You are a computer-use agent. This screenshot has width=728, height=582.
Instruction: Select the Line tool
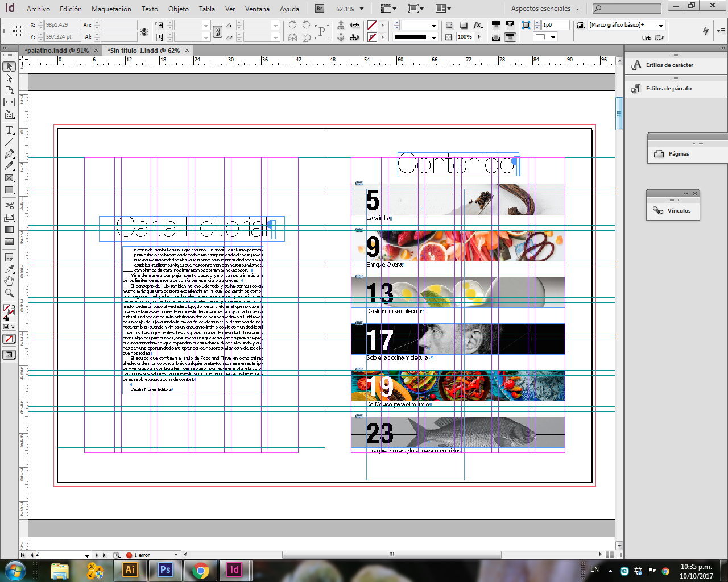tap(9, 142)
